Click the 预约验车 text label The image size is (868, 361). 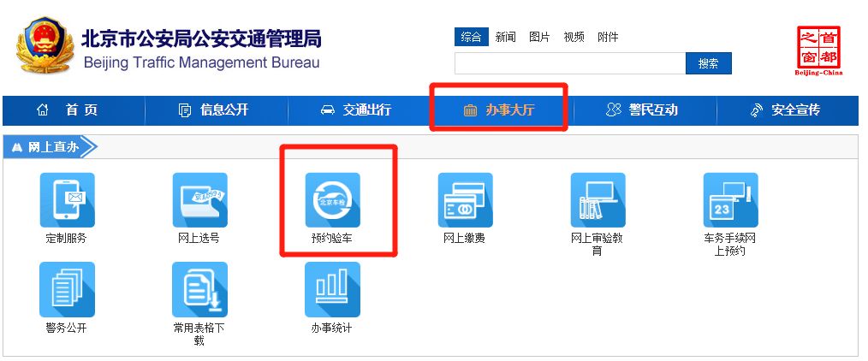[332, 239]
